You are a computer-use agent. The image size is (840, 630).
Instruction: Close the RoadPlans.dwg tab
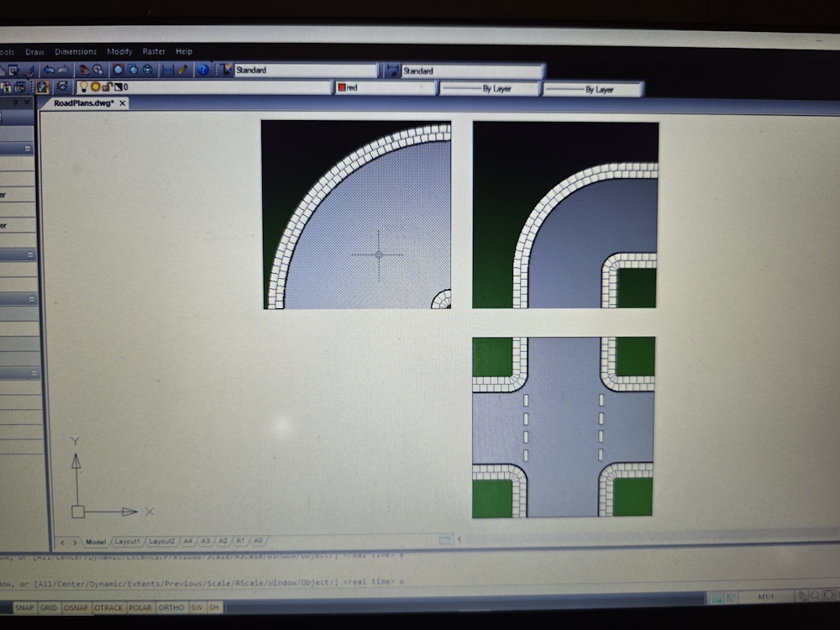point(123,103)
